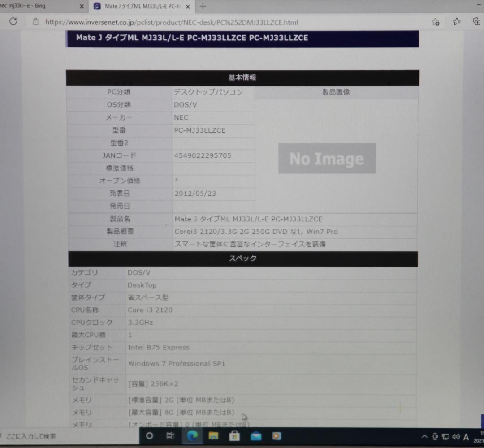484x448 pixels.
Task: Click the site security lock icon
Action: [35, 22]
